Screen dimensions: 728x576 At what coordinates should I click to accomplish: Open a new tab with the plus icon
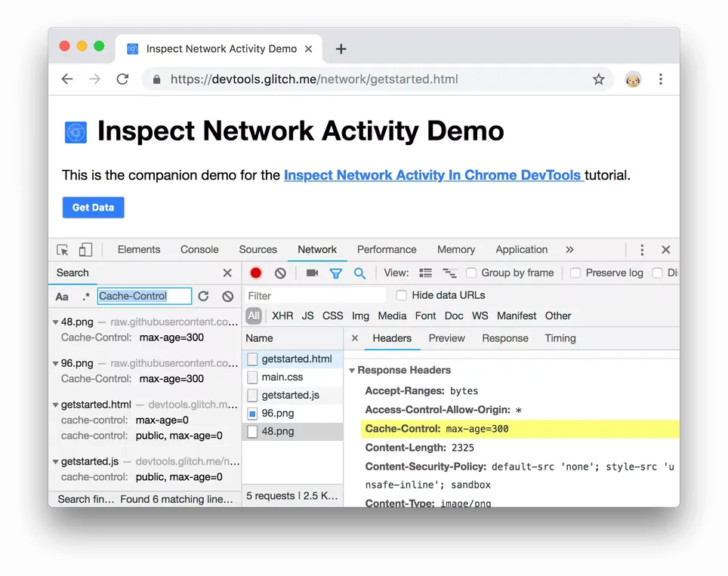pos(341,49)
